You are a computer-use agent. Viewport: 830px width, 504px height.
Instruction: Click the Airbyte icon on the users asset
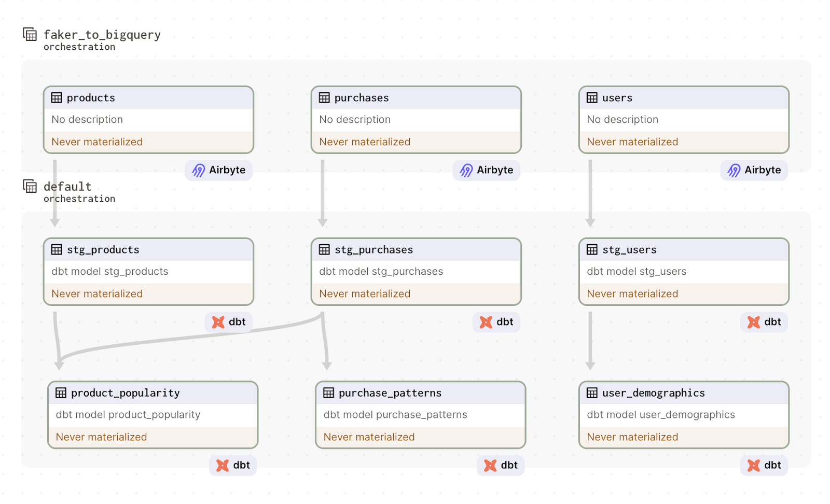point(734,170)
